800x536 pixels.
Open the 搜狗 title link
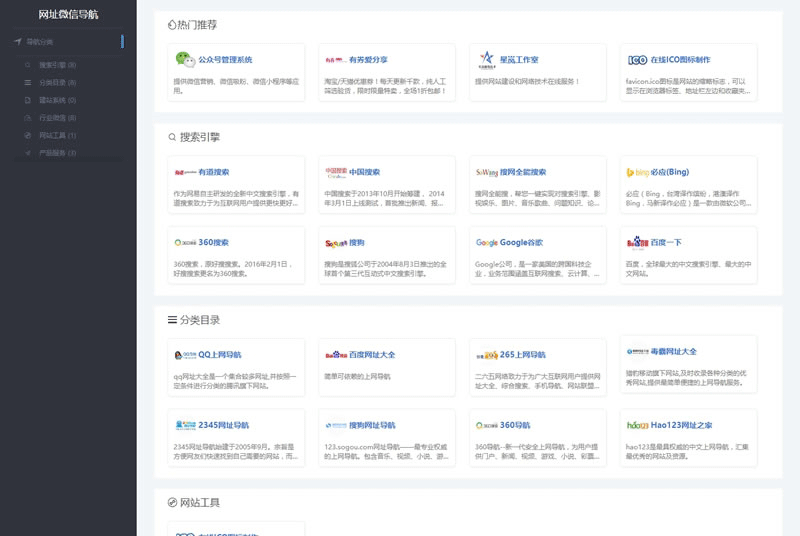click(x=357, y=243)
